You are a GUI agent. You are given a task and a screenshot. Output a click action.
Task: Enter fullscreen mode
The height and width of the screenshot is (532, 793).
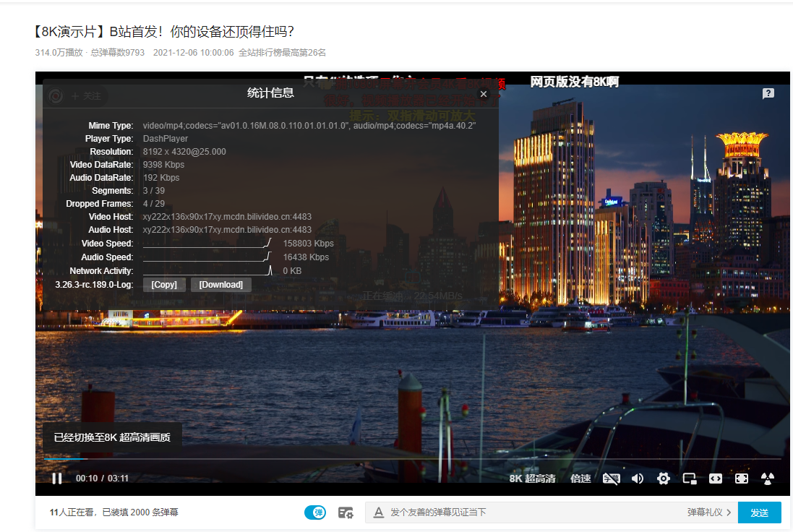click(742, 479)
